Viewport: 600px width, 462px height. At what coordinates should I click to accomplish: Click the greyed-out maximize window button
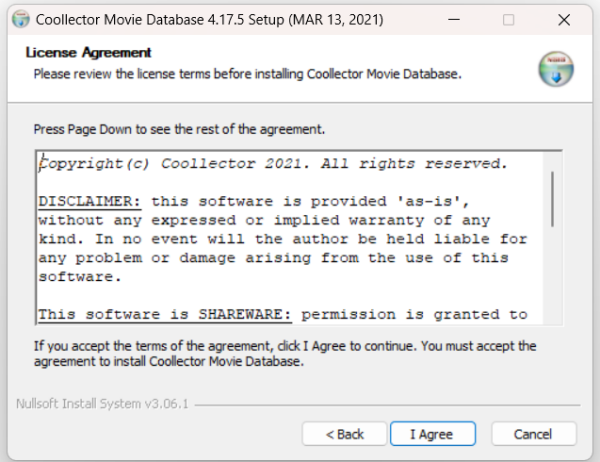[509, 19]
